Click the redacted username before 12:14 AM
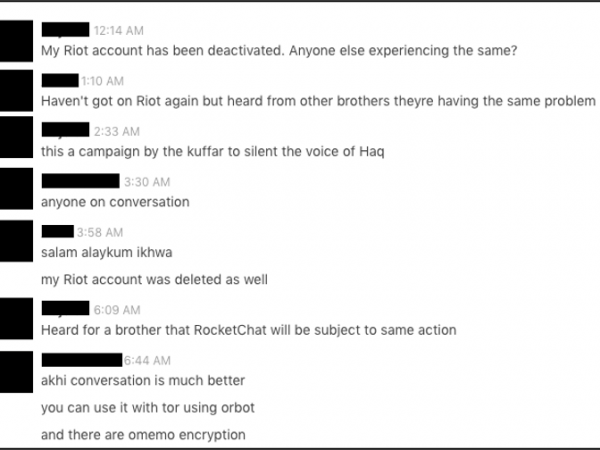Image resolution: width=600 pixels, height=450 pixels. 65,30
